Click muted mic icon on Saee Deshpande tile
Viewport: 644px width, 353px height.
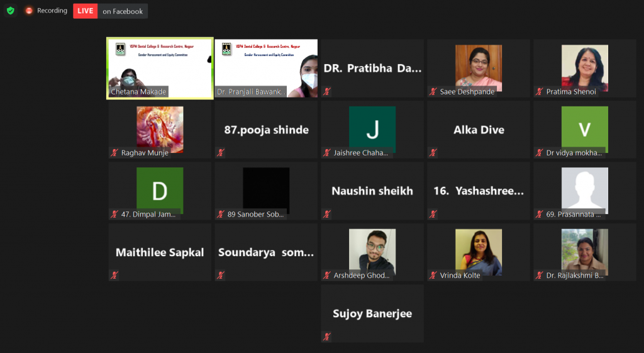click(x=433, y=92)
